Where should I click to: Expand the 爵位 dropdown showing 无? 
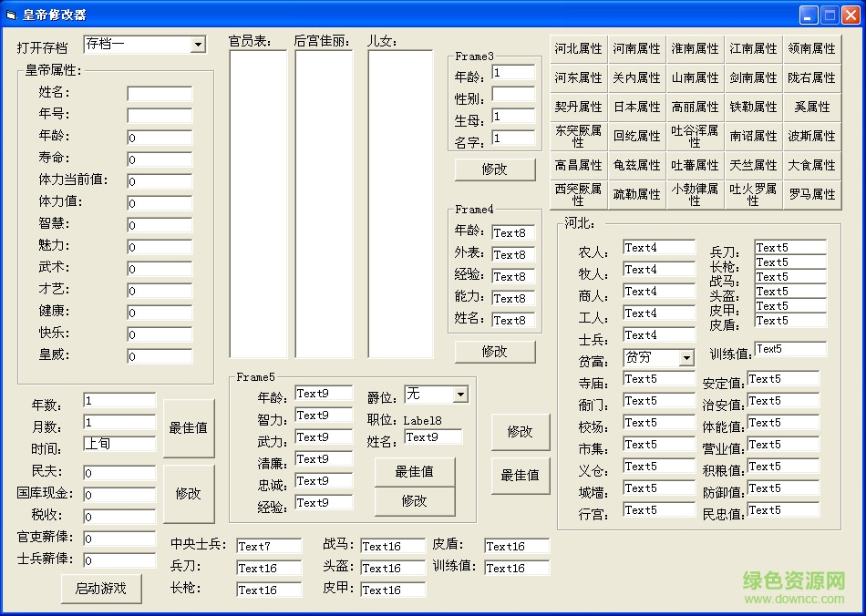(x=460, y=395)
